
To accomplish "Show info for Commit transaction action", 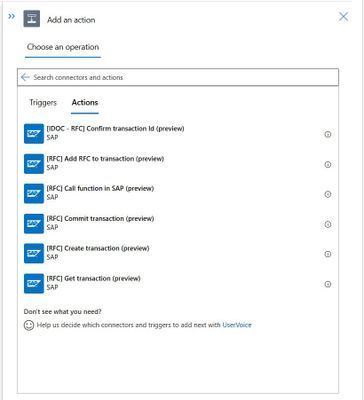I will click(328, 224).
